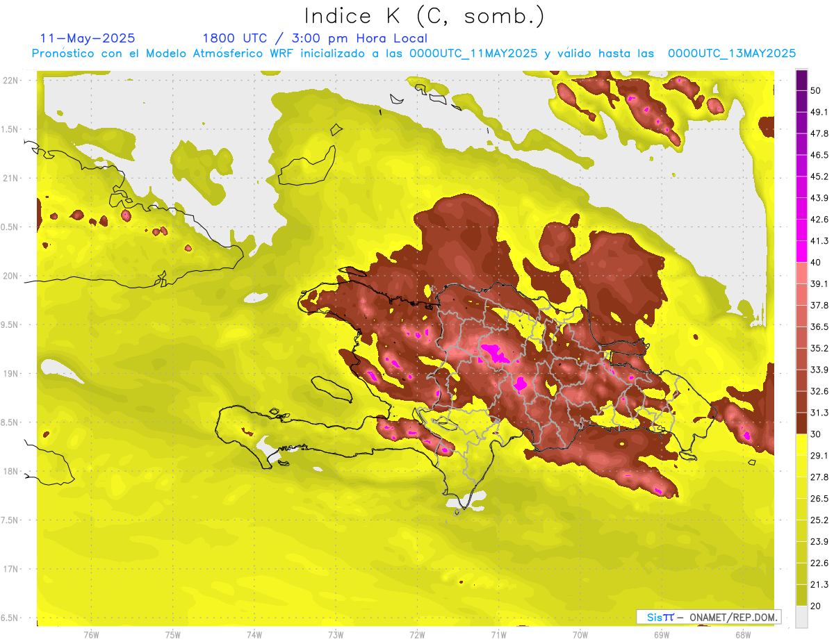This screenshot has height=644, width=834.
Task: Click the '21N' latitude label
Action: pos(10,178)
